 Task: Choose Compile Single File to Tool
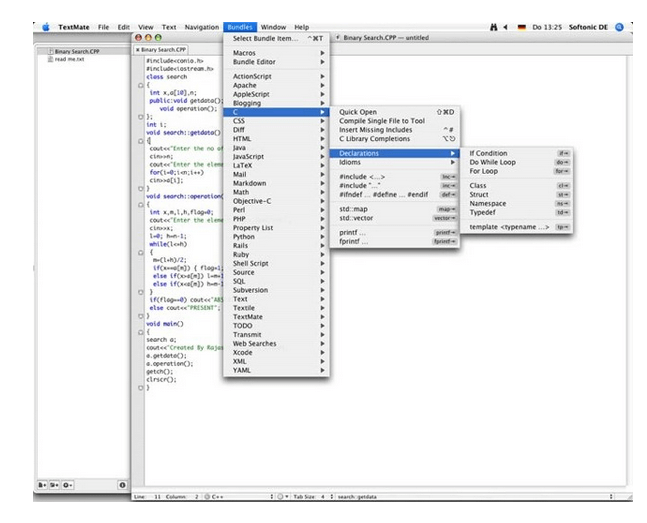click(x=395, y=121)
